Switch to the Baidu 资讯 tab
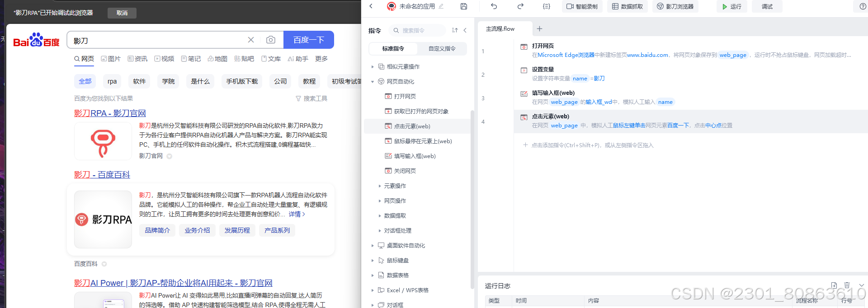The height and width of the screenshot is (308, 868). (137, 59)
